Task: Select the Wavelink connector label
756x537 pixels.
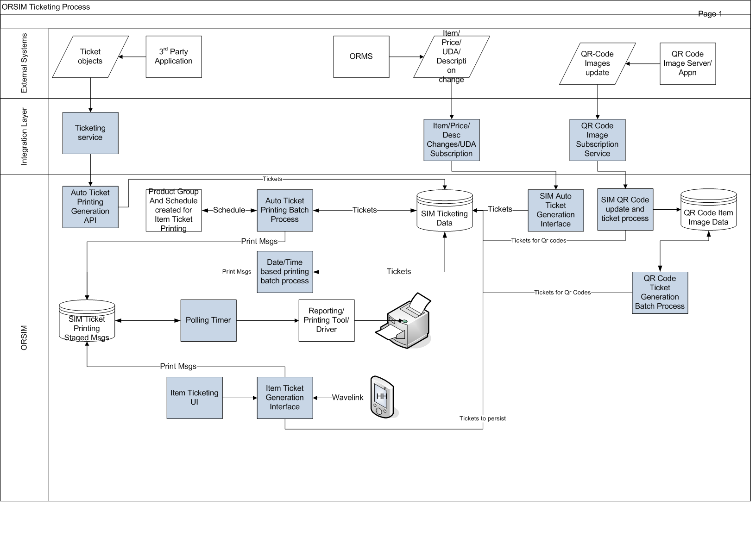Action: [347, 397]
